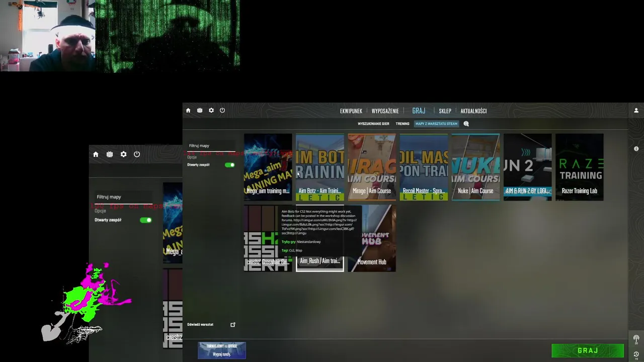Click Filtruj mapy field in main window
Viewport: 644px width, 362px height.
tap(211, 146)
